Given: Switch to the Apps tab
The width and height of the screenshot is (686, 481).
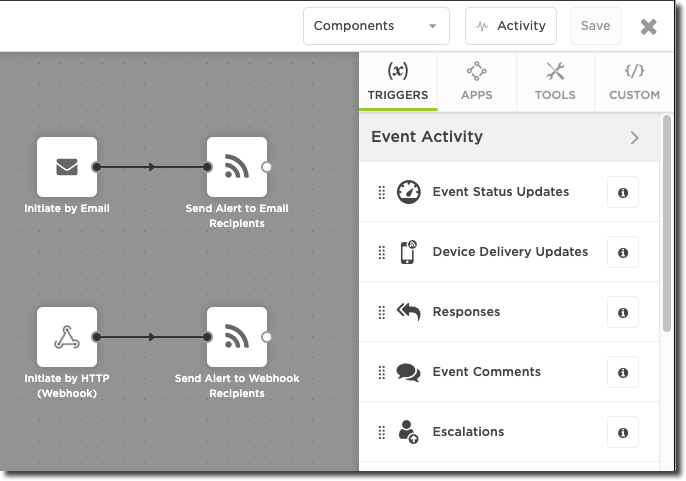Looking at the screenshot, I should pyautogui.click(x=476, y=81).
